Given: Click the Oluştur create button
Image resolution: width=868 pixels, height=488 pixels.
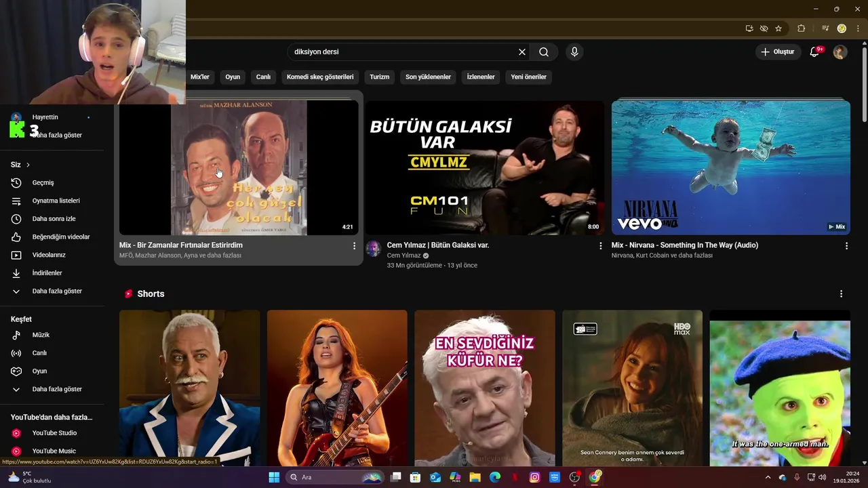Looking at the screenshot, I should click(777, 52).
